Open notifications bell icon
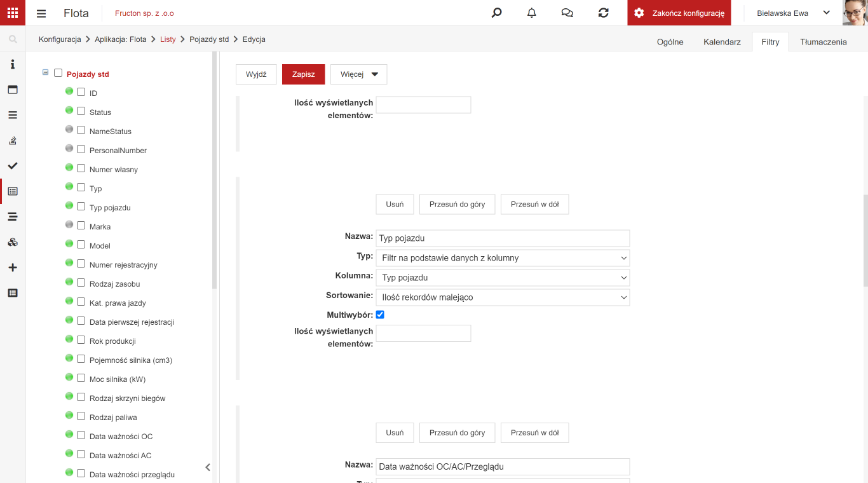868x483 pixels. click(x=532, y=13)
